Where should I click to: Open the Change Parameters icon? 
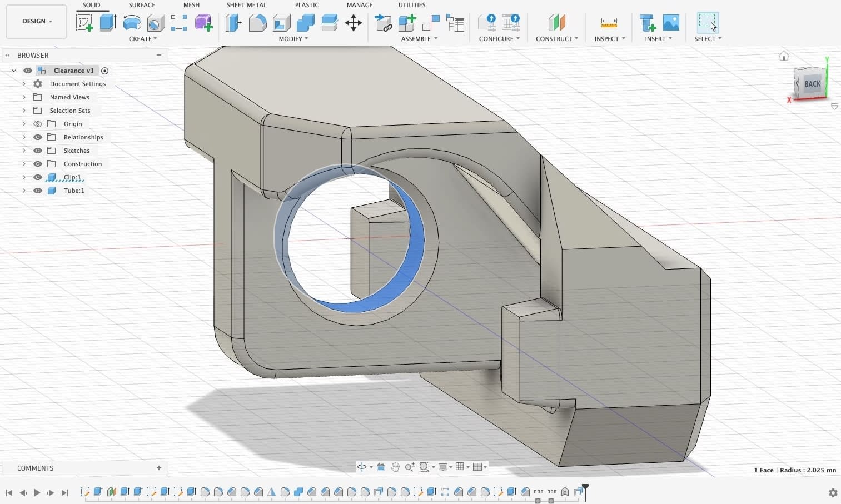487,23
